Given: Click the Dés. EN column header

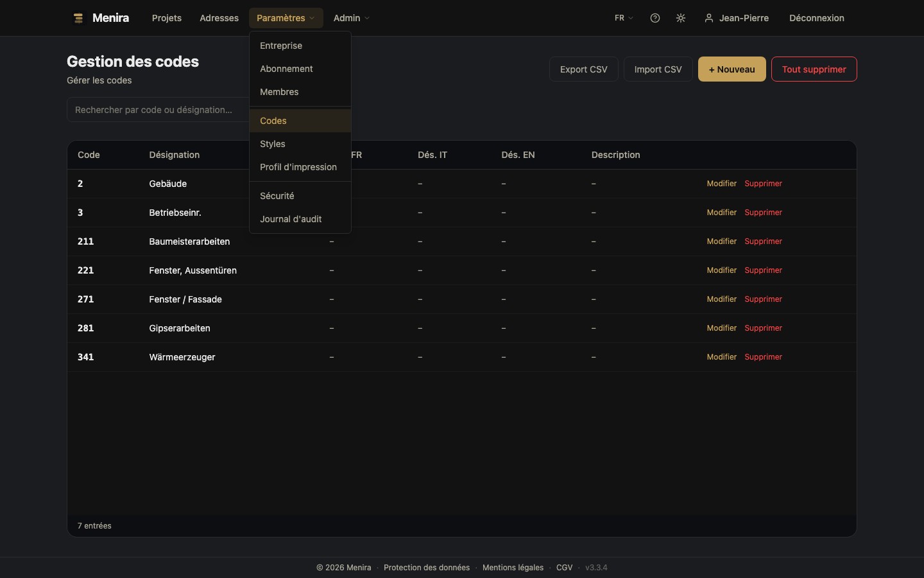Looking at the screenshot, I should click(x=518, y=155).
